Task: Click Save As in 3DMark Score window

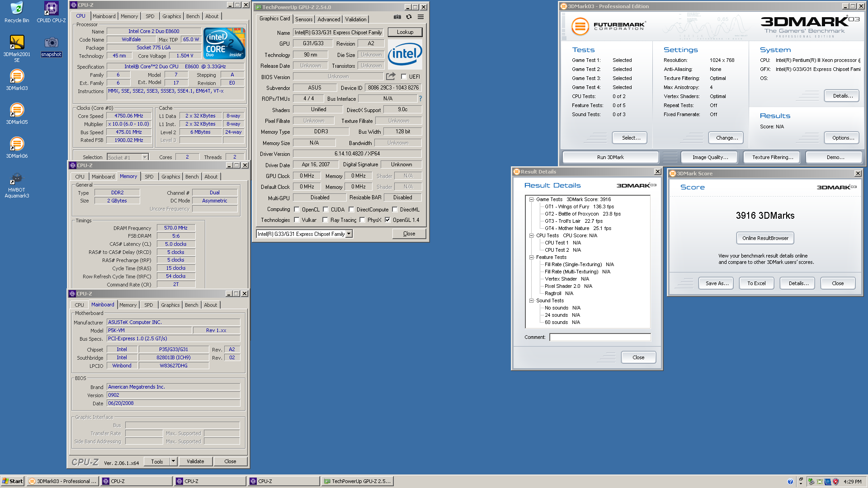Action: point(717,283)
